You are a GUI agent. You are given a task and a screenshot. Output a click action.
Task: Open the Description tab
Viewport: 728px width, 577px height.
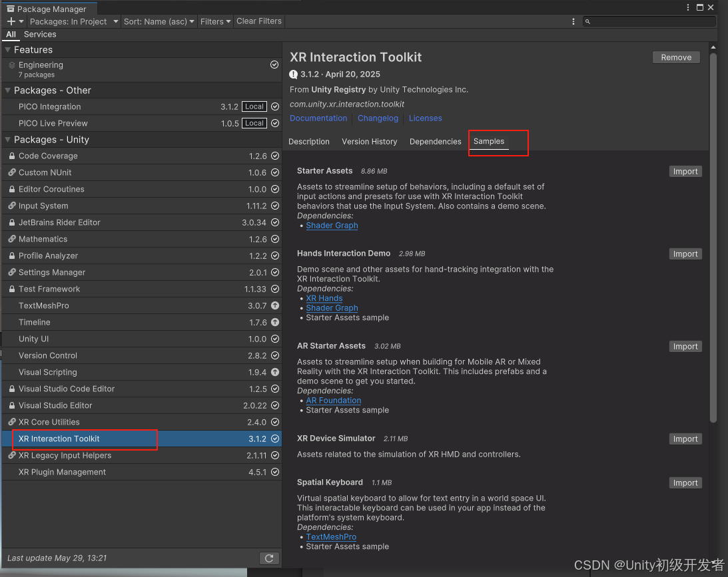click(309, 142)
